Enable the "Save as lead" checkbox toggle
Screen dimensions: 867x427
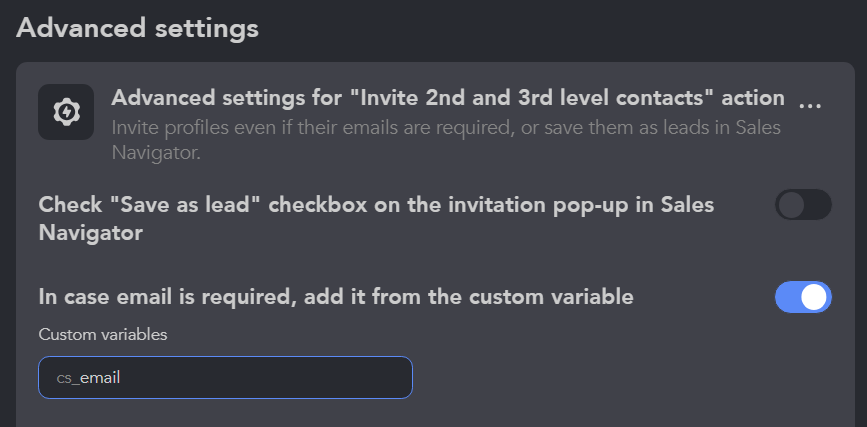(803, 205)
